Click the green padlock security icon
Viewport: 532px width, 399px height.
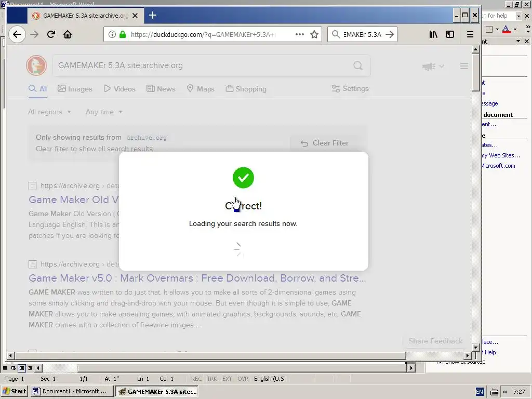123,34
